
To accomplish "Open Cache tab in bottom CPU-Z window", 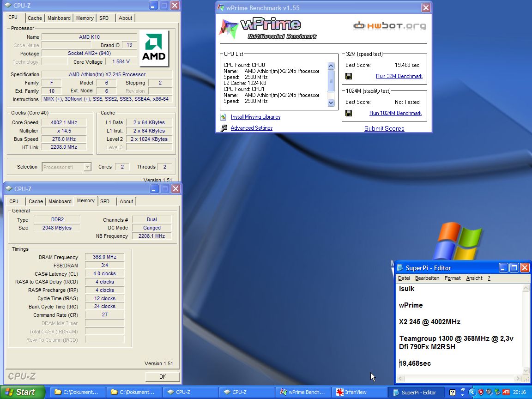I will (36, 201).
